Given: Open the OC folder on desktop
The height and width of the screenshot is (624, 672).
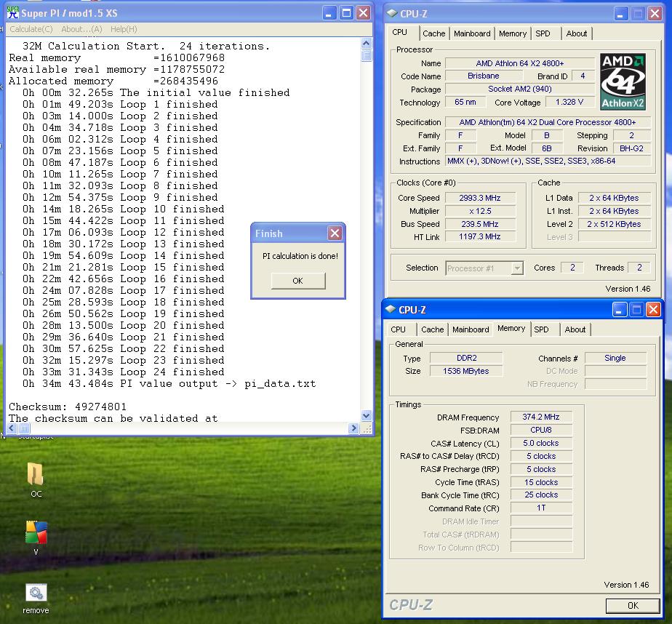Looking at the screenshot, I should (36, 479).
